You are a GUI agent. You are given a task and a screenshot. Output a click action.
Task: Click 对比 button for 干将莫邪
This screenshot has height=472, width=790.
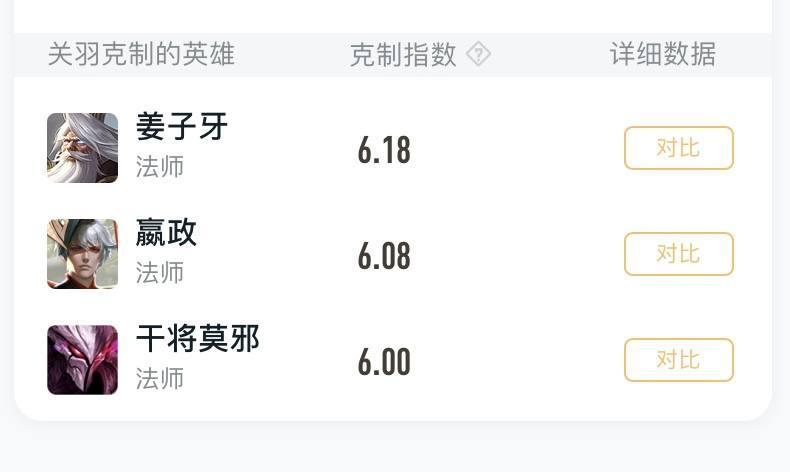[679, 360]
